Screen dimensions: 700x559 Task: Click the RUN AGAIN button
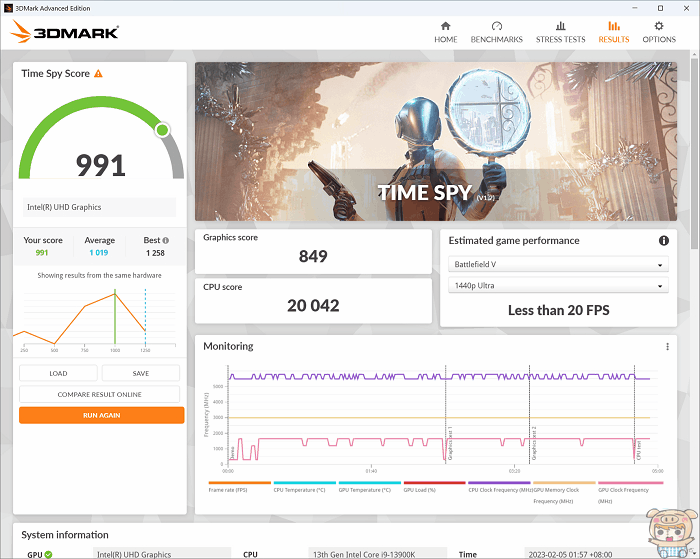click(x=101, y=415)
